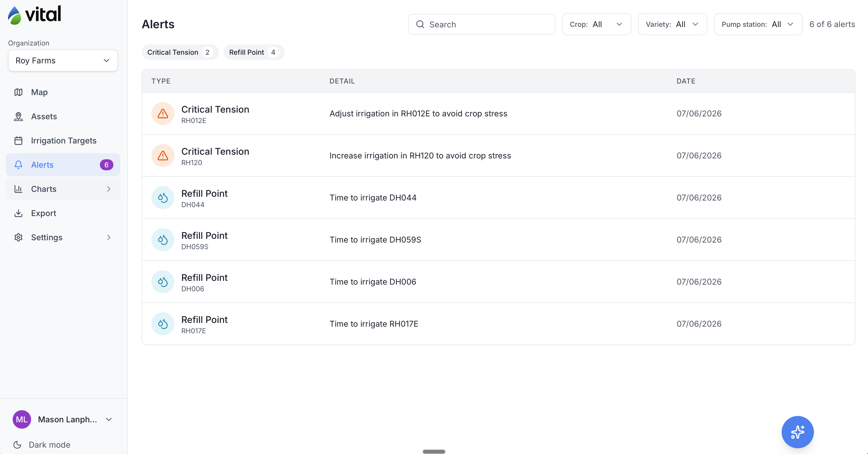
Task: Expand the Charts submenu chevron
Action: click(108, 189)
